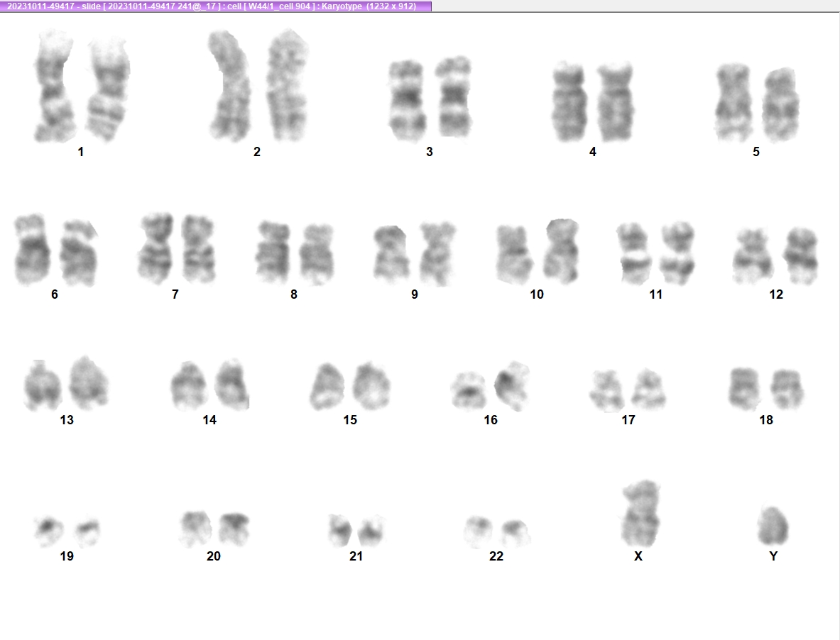Select the left chromosome 7 homolog
The width and height of the screenshot is (840, 640).
tap(156, 248)
